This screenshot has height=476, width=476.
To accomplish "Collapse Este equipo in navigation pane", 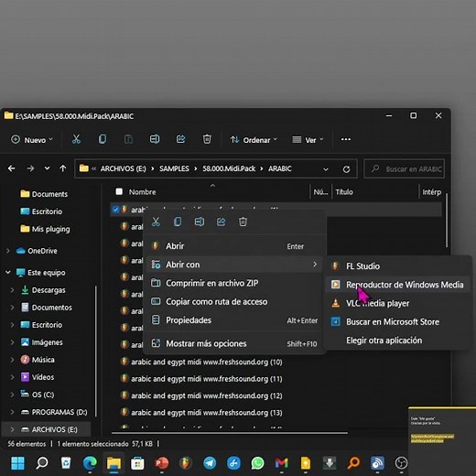I will point(8,272).
